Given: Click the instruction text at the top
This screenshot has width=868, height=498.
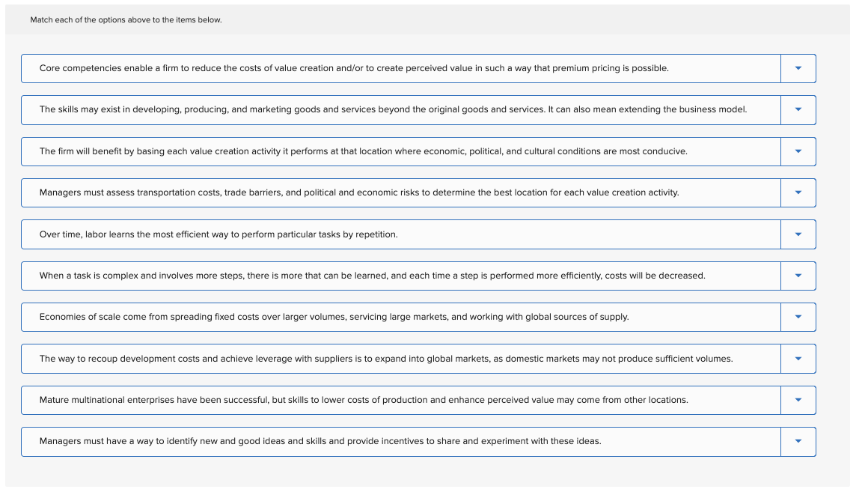Looking at the screenshot, I should click(124, 20).
